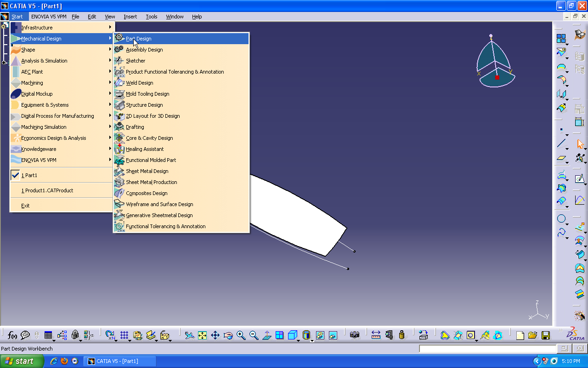Open the Comment & URLs speech bubble icon
Viewport: 588px width, 368px height.
(x=25, y=335)
